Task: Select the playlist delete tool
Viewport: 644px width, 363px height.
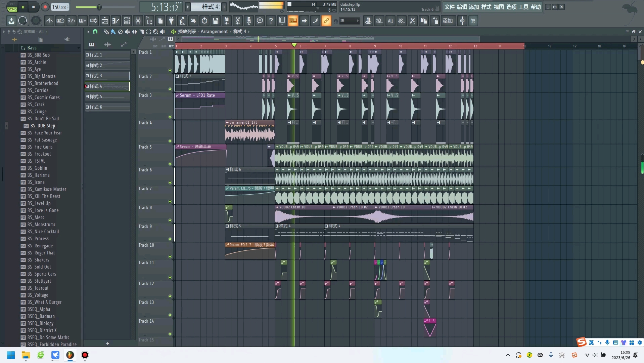Action: (x=120, y=32)
